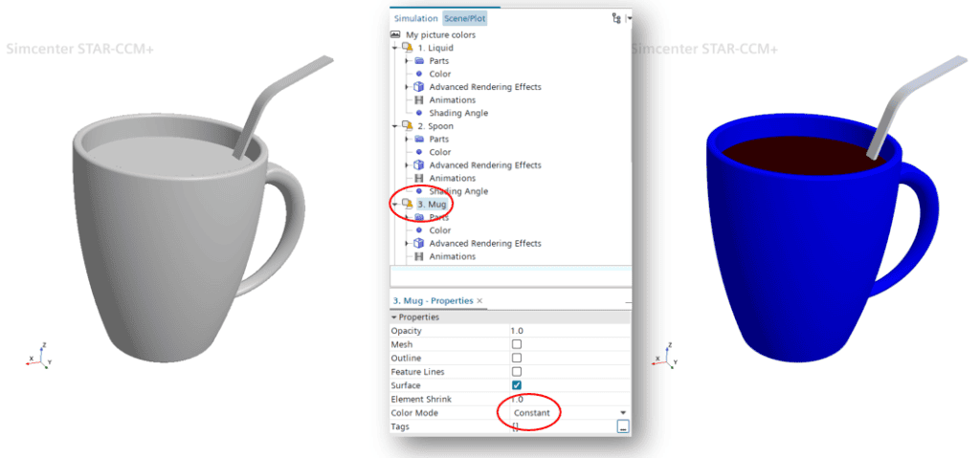The width and height of the screenshot is (980, 458).
Task: Click the 1. Liquid displayer icon
Action: click(x=408, y=48)
